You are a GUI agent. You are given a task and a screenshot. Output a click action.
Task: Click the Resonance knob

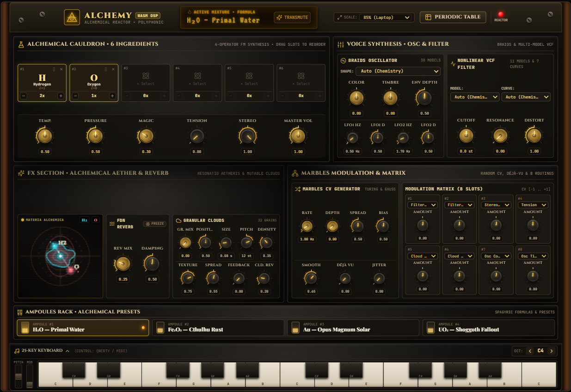click(500, 135)
